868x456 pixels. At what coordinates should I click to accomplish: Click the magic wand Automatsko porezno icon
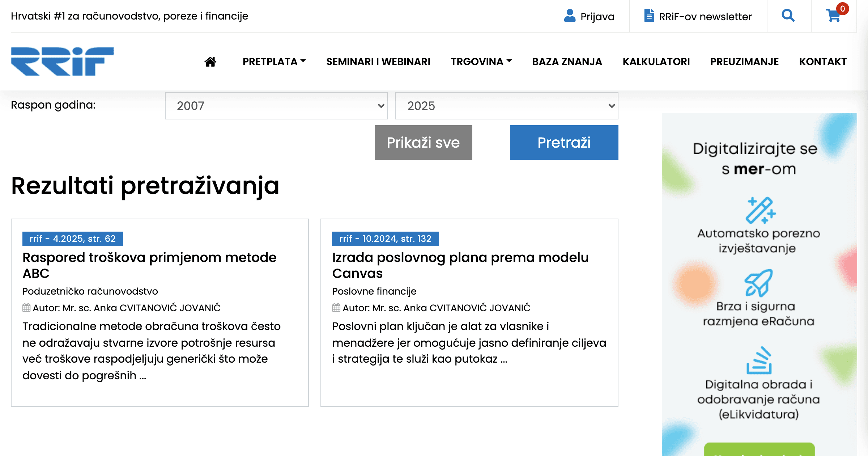pyautogui.click(x=759, y=210)
